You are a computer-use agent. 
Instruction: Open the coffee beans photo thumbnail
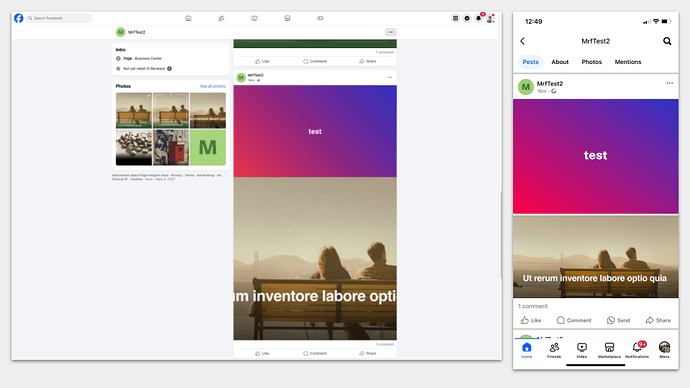pos(134,147)
